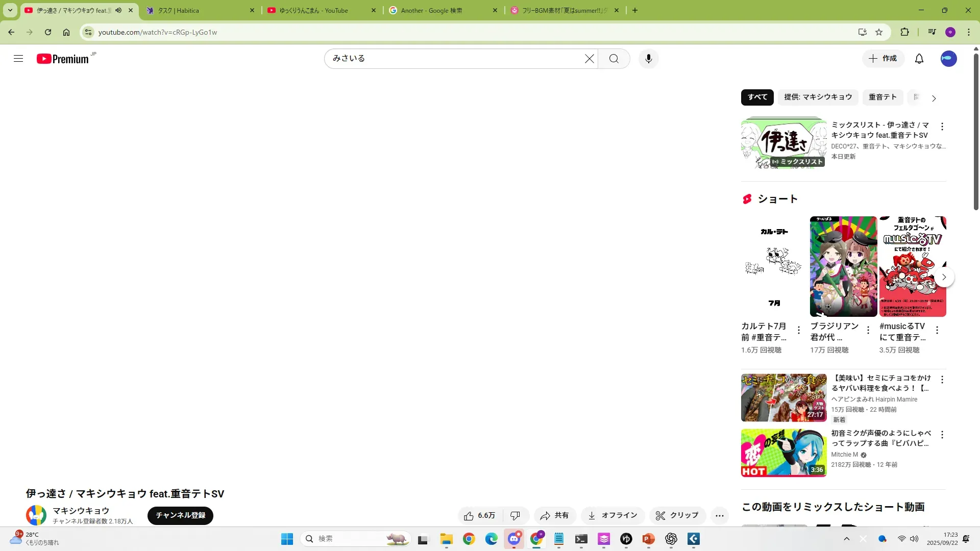
Task: Click the 作成 create button
Action: pos(883,59)
